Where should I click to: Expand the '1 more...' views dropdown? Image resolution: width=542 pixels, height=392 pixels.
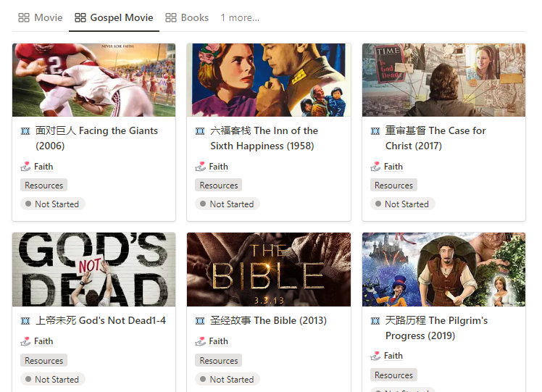coord(240,17)
